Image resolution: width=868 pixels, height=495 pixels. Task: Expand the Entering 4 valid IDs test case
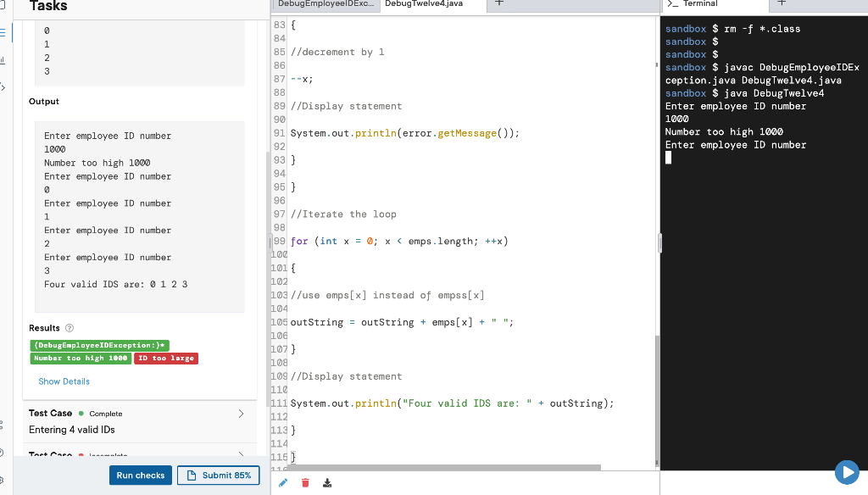coord(240,414)
